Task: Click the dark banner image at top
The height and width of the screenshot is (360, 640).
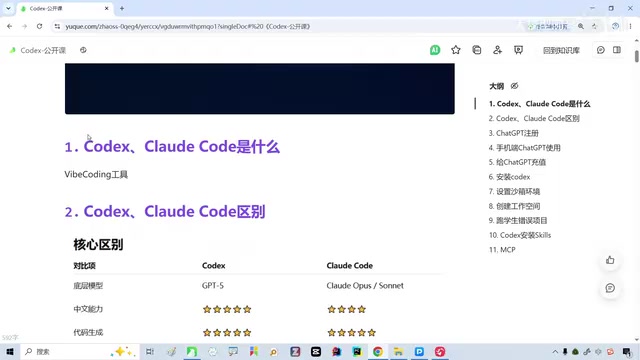Action: coord(260,89)
